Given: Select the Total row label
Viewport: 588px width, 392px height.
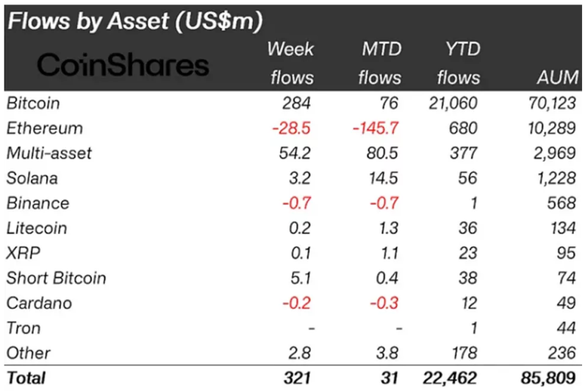Looking at the screenshot, I should tap(26, 378).
